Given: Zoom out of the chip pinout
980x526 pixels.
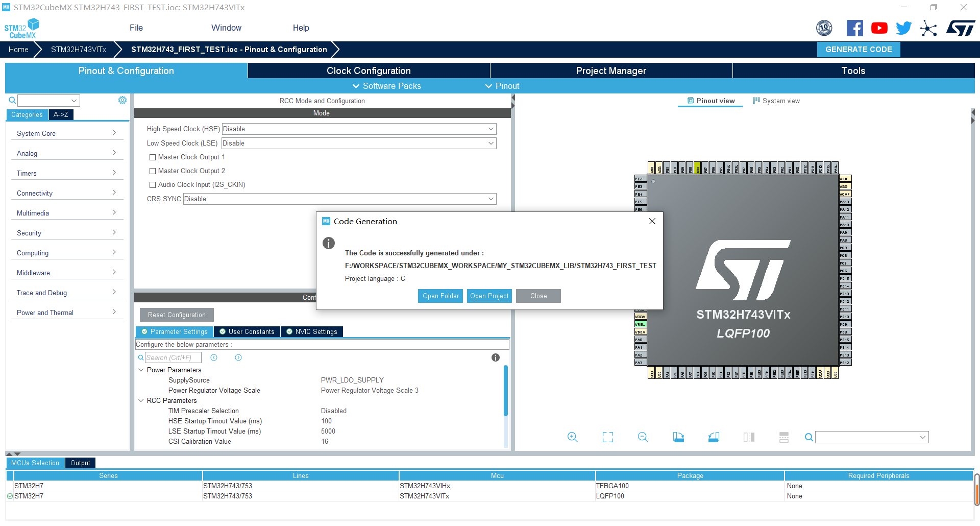Looking at the screenshot, I should coord(643,437).
